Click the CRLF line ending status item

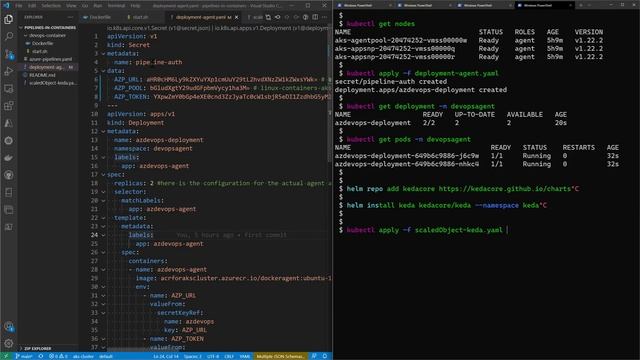coord(229,356)
